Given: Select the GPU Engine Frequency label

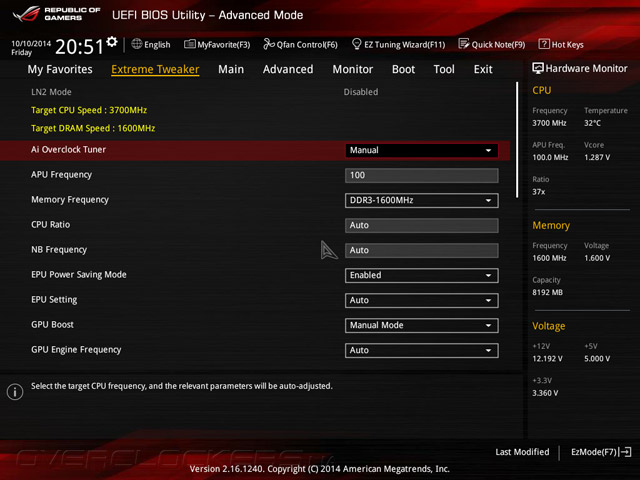Looking at the screenshot, I should pyautogui.click(x=76, y=350).
